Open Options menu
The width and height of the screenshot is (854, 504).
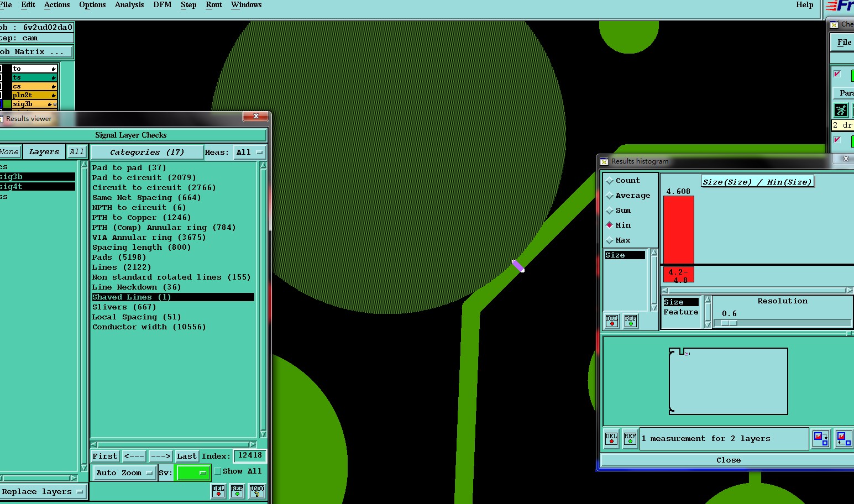92,5
